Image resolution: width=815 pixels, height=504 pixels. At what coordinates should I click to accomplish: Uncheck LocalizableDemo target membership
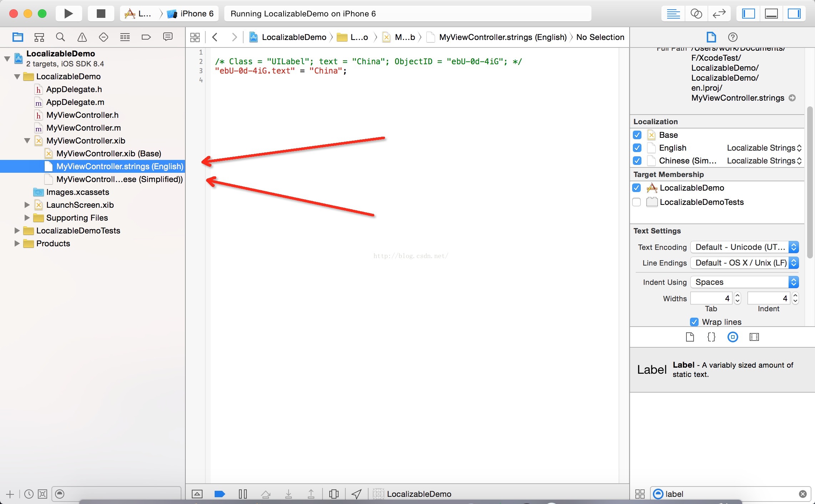tap(636, 188)
